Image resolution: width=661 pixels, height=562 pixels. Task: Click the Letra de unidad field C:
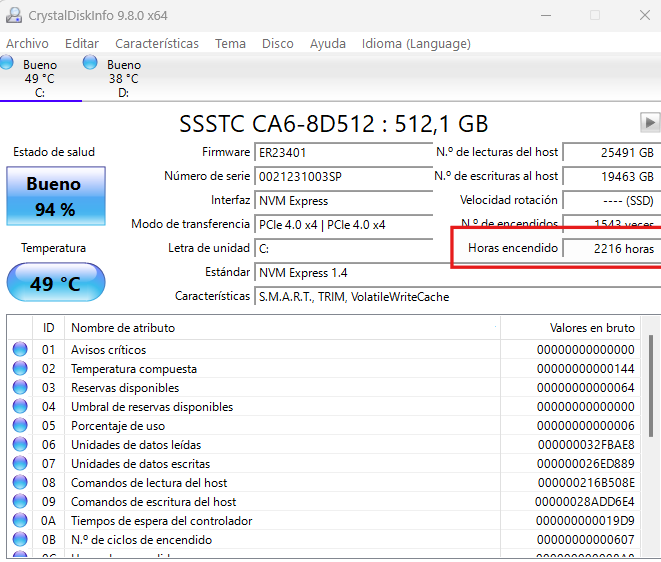[343, 248]
